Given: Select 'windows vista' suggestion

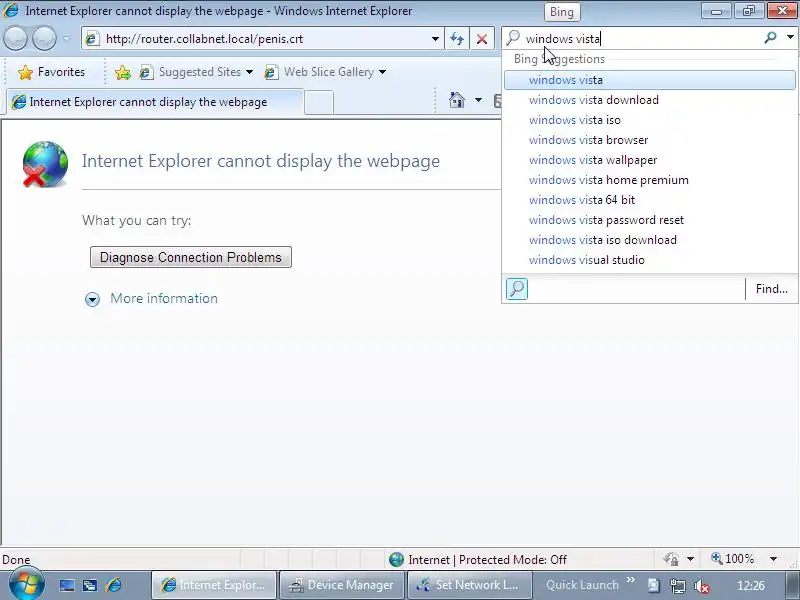Looking at the screenshot, I should (649, 80).
